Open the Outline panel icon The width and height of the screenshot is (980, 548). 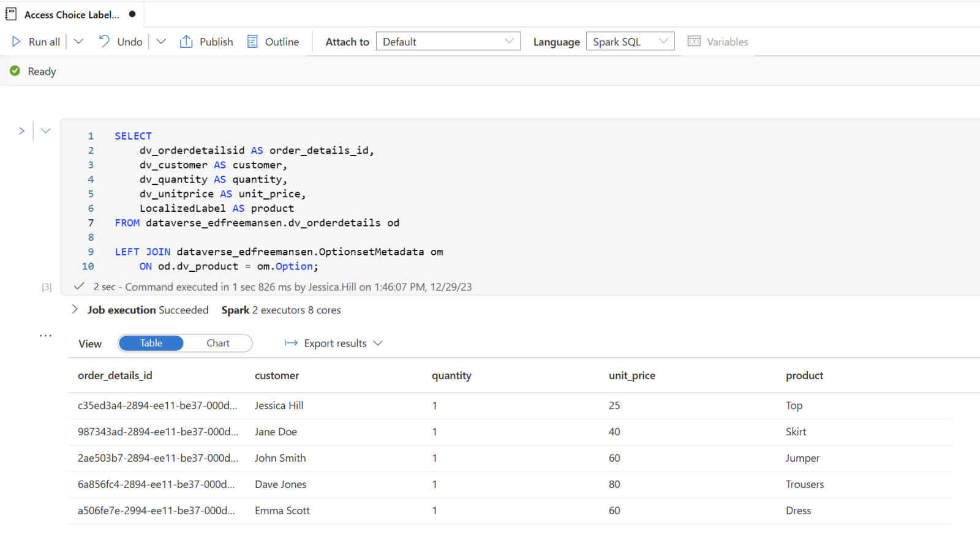(x=252, y=42)
